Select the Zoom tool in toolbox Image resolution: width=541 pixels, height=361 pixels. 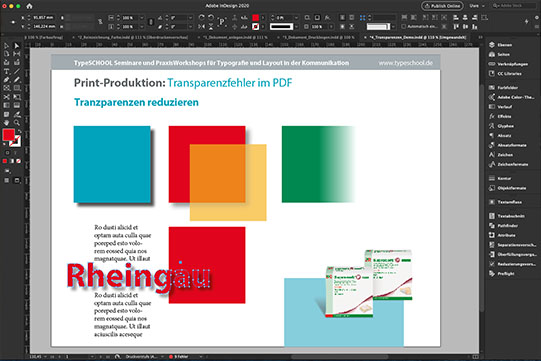tap(17, 123)
